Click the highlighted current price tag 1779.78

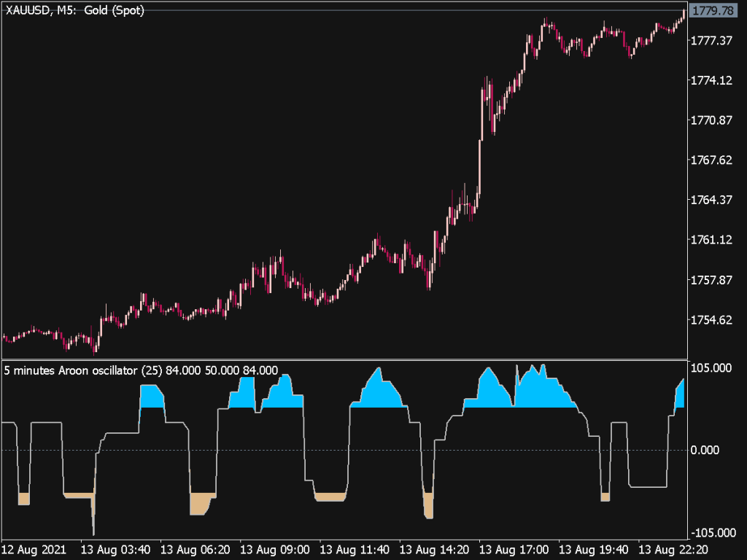(x=715, y=10)
